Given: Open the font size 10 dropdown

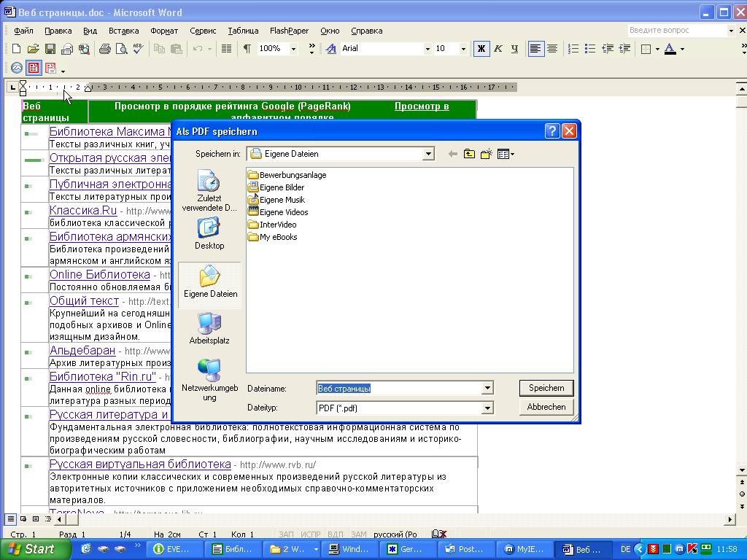Looking at the screenshot, I should [462, 49].
